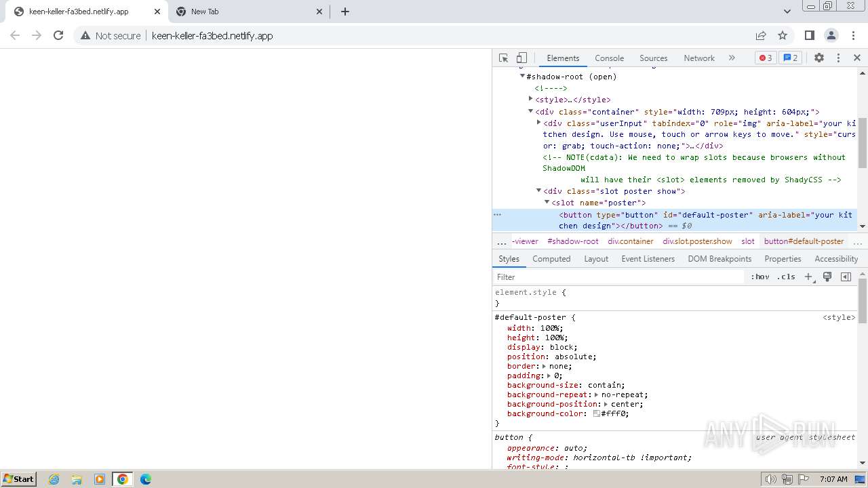Viewport: 868px width, 488px height.
Task: Open the Layout pane
Action: tap(596, 259)
